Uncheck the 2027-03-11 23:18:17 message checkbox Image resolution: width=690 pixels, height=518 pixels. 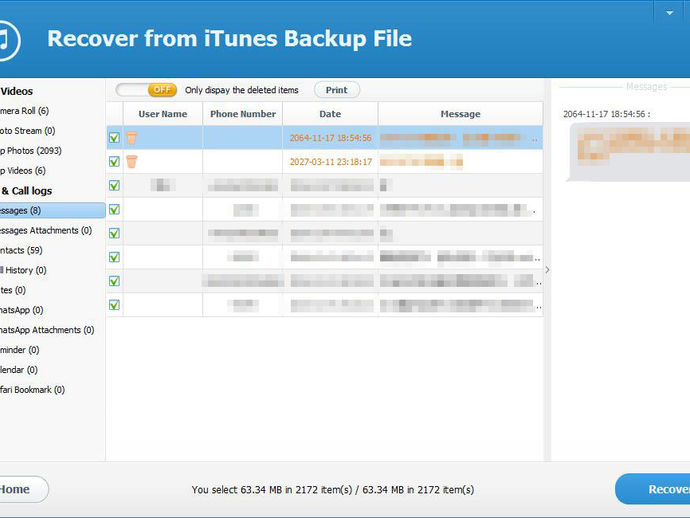click(x=114, y=162)
